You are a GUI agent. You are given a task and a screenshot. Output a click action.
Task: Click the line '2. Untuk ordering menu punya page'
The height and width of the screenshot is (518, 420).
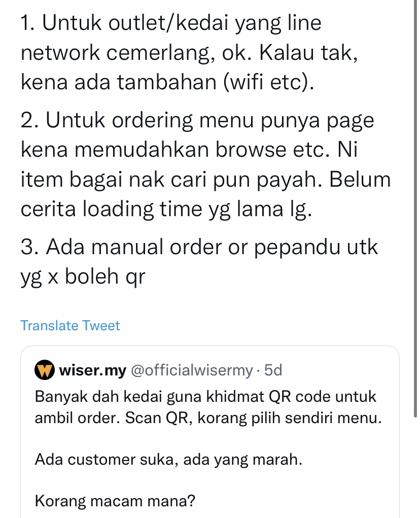click(x=197, y=121)
